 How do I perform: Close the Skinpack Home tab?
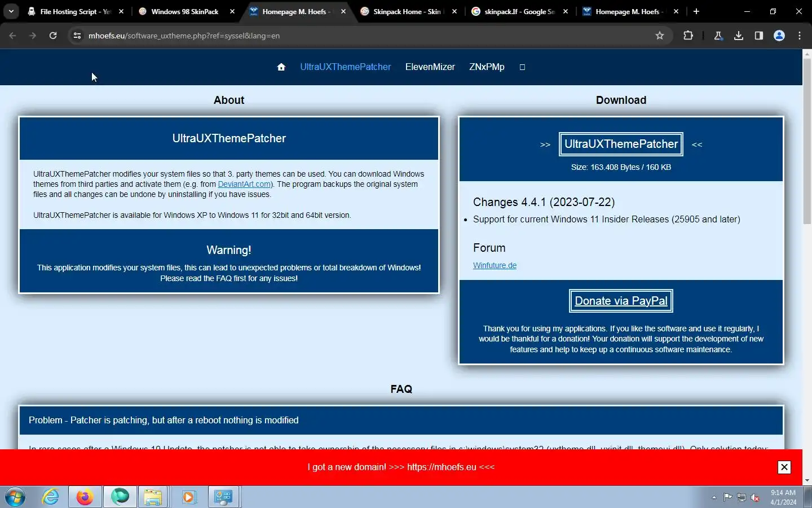click(454, 11)
